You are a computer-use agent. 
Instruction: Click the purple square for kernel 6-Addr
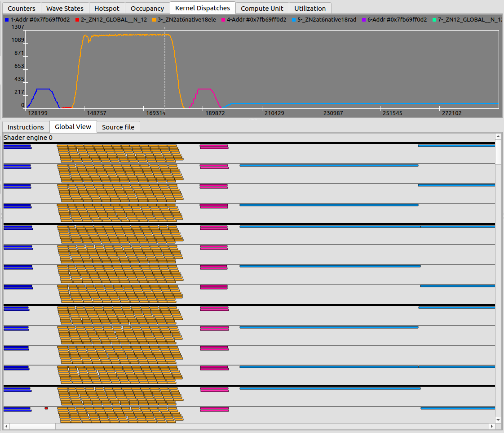[x=364, y=20]
